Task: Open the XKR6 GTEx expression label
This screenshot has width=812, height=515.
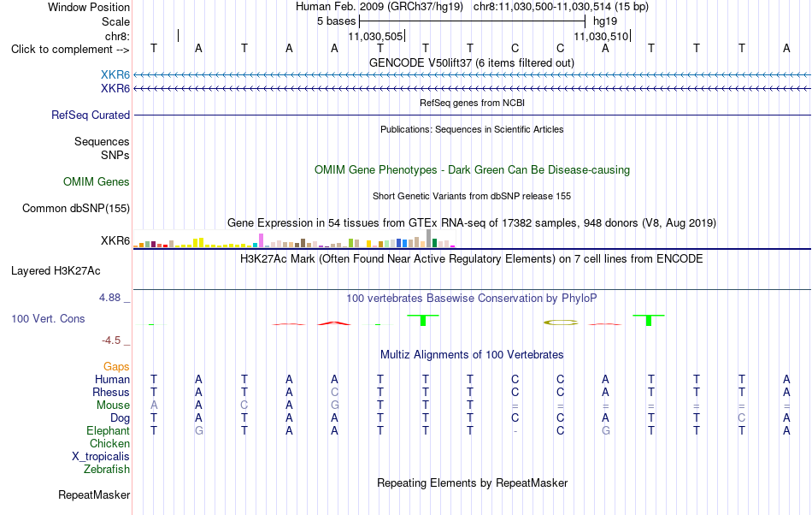Action: 115,241
